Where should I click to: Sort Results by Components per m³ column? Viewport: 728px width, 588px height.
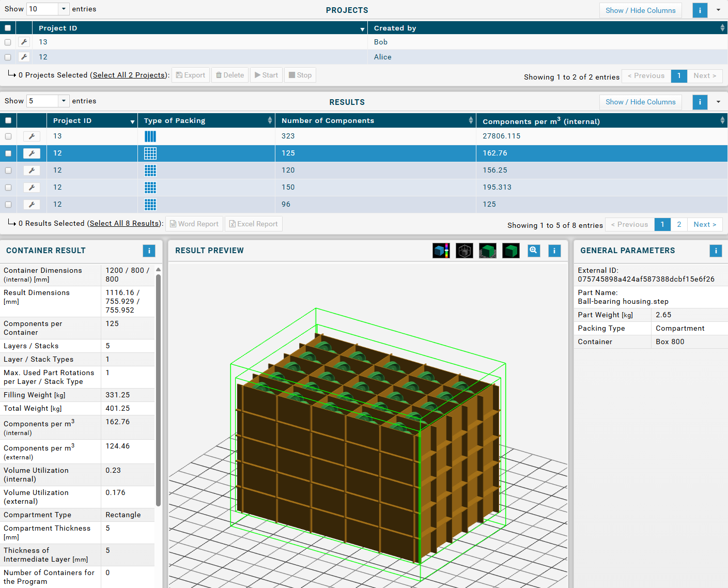pyautogui.click(x=602, y=120)
